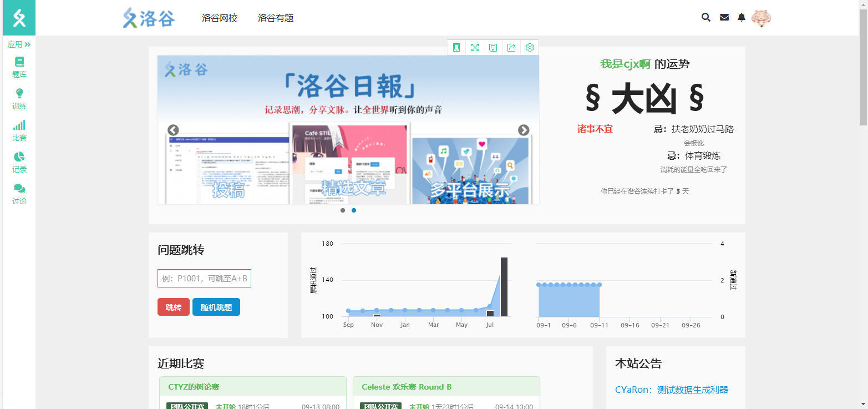This screenshot has height=409, width=868.
Task: Open private messages via the envelope icon
Action: coord(724,17)
